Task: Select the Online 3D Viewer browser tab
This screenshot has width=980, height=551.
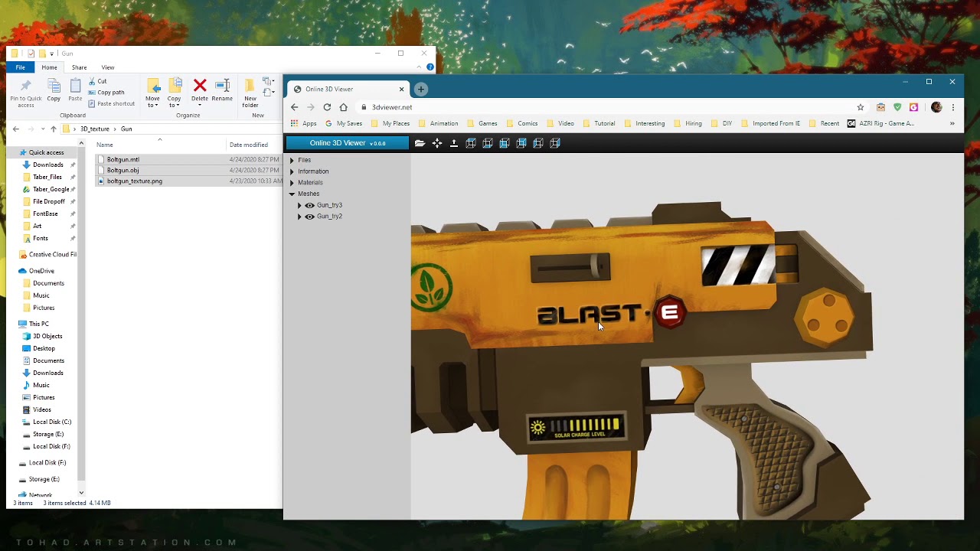Action: tap(348, 89)
